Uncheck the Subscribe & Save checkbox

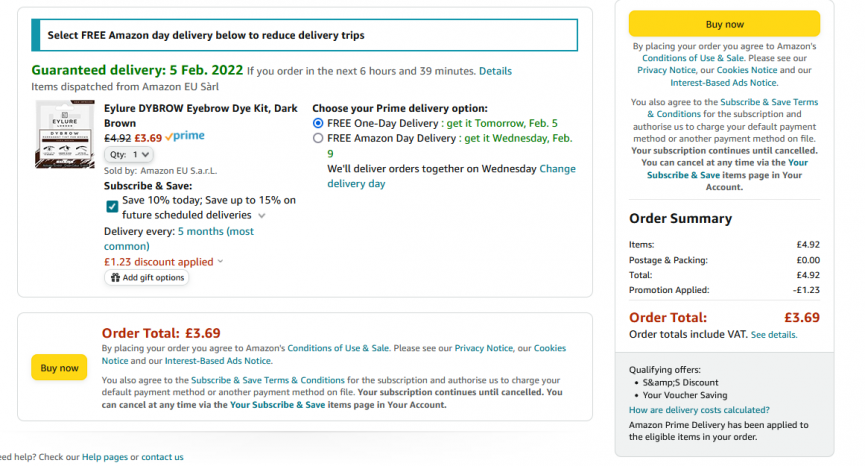(x=112, y=206)
